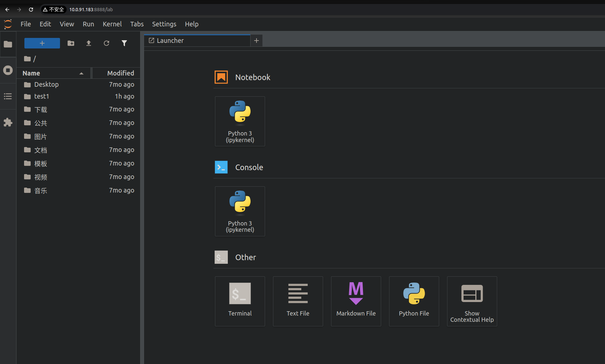Open a new Terminal from launcher
Screen dimensions: 605x364
240,301
